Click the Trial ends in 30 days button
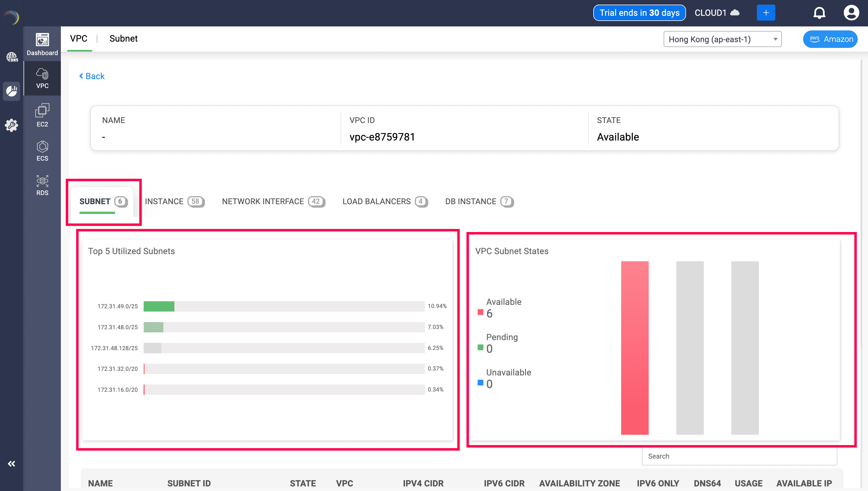Screen dimensions: 868x491 click(639, 13)
